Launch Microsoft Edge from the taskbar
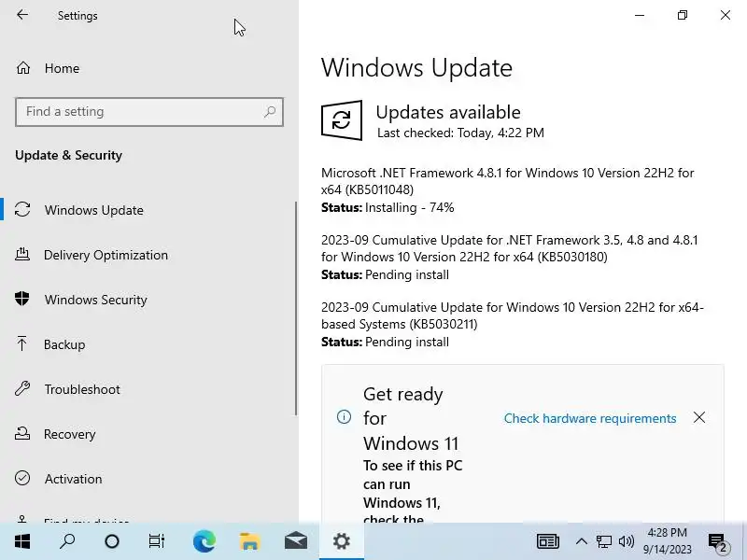Screen dimensions: 747x560 (204, 541)
